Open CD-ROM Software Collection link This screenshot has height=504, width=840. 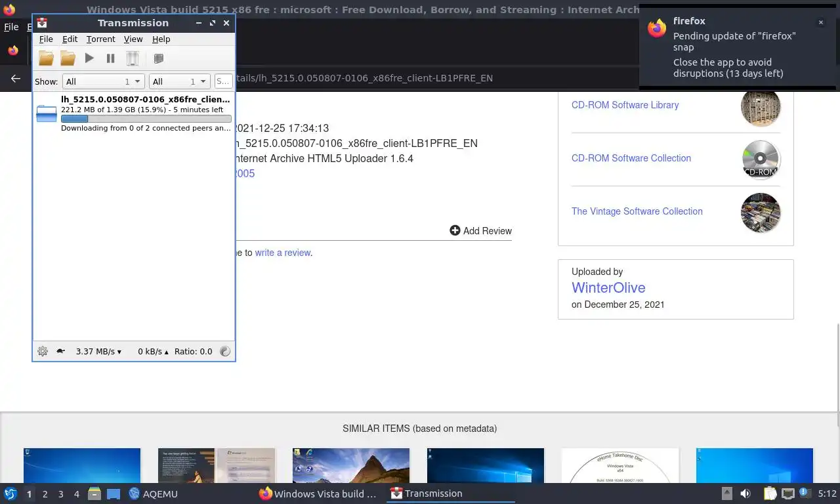pos(631,158)
